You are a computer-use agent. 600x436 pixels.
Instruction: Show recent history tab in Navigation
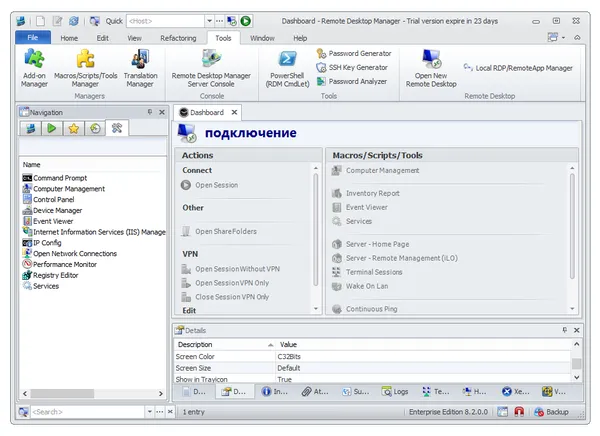95,128
